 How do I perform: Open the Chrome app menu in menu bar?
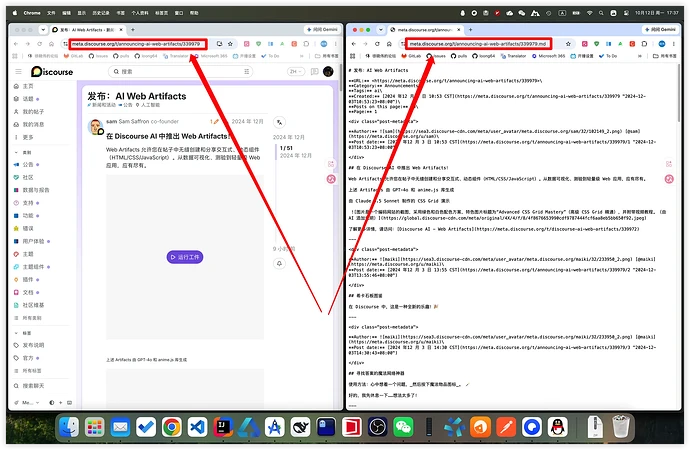point(32,13)
